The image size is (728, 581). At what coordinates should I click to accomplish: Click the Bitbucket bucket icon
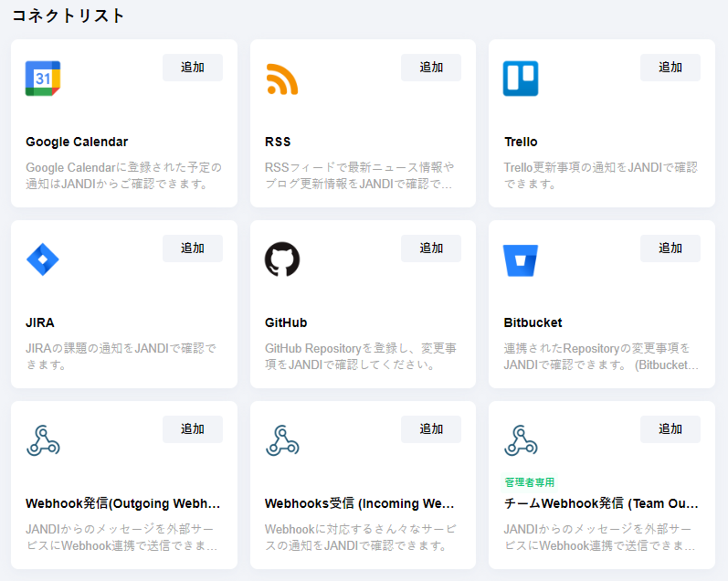(521, 260)
